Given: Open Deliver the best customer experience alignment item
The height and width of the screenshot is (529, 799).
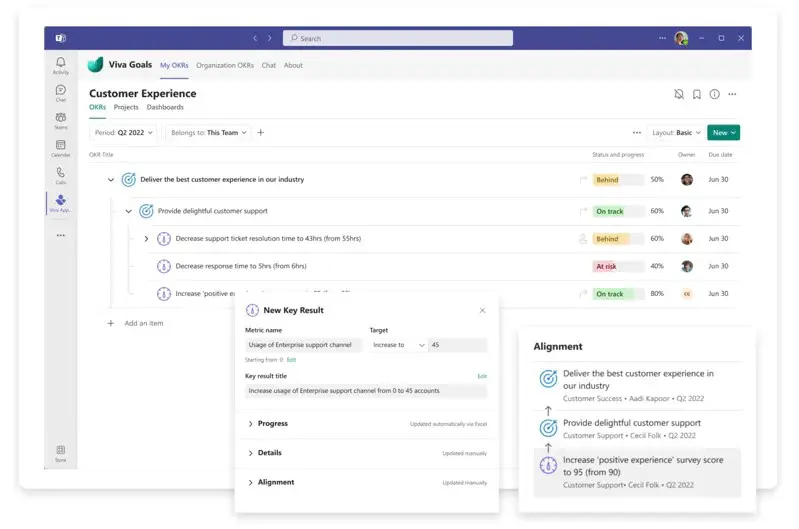Looking at the screenshot, I should point(637,386).
